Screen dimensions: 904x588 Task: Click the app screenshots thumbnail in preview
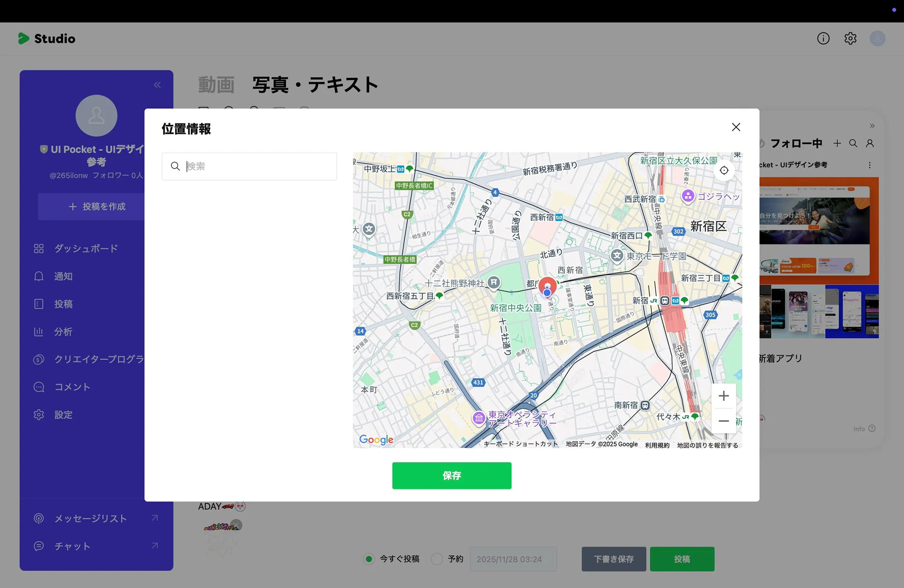pyautogui.click(x=819, y=312)
